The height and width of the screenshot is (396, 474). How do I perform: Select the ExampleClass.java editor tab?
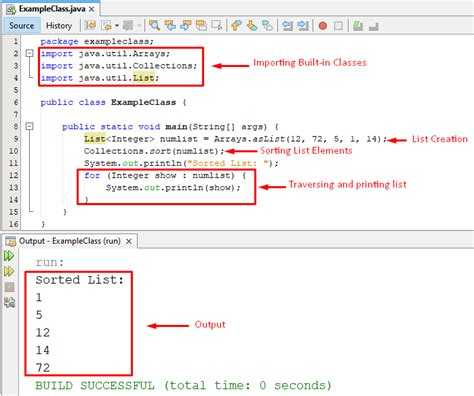[x=52, y=9]
